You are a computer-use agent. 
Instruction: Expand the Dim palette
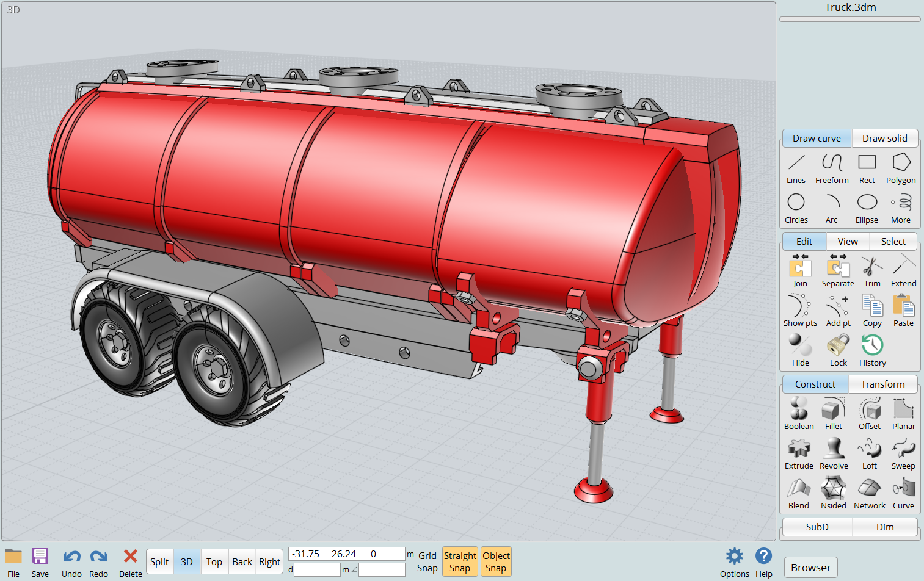(885, 527)
